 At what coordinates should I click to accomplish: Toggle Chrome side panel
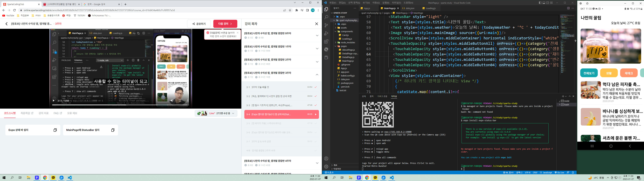(307, 10)
